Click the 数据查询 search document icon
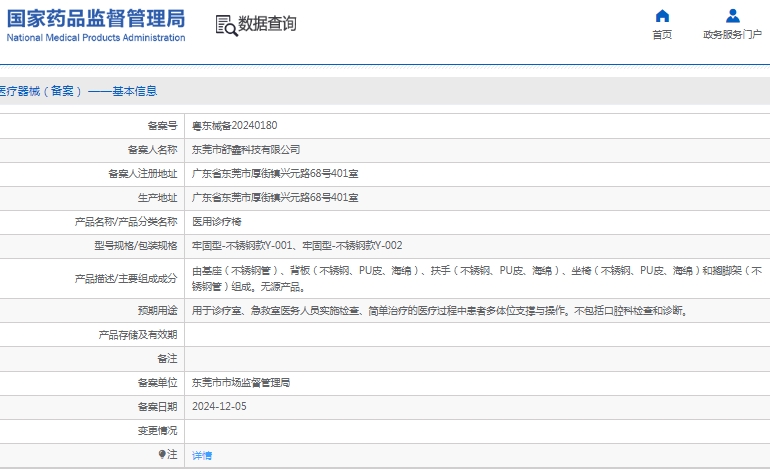The width and height of the screenshot is (770, 474). [226, 26]
